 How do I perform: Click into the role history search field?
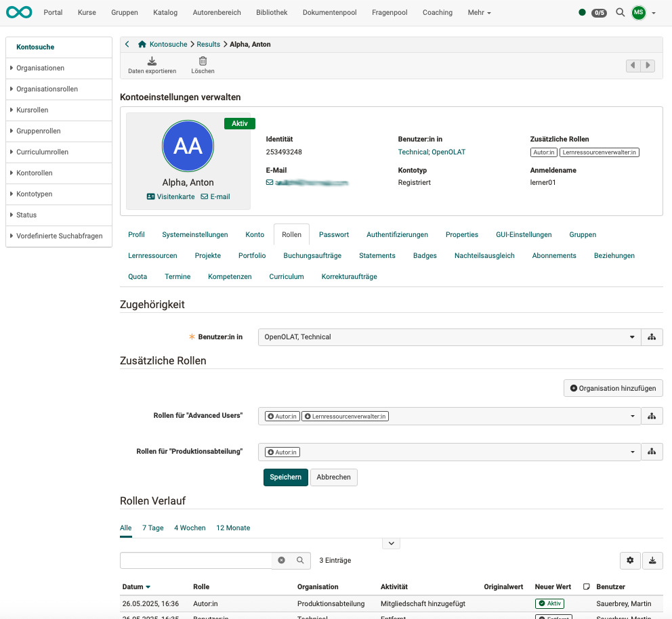[196, 560]
